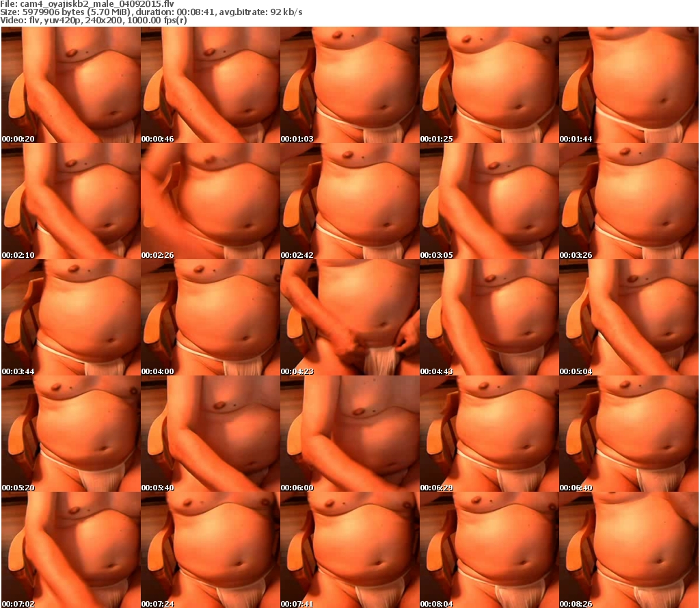The height and width of the screenshot is (608, 700).
Task: Pick the 00:05:04 preview frame
Action: 629,317
